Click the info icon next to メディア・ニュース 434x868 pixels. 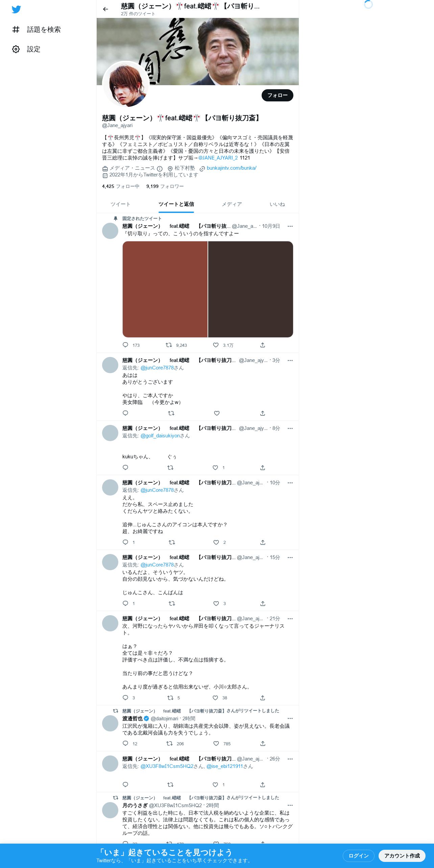[160, 168]
